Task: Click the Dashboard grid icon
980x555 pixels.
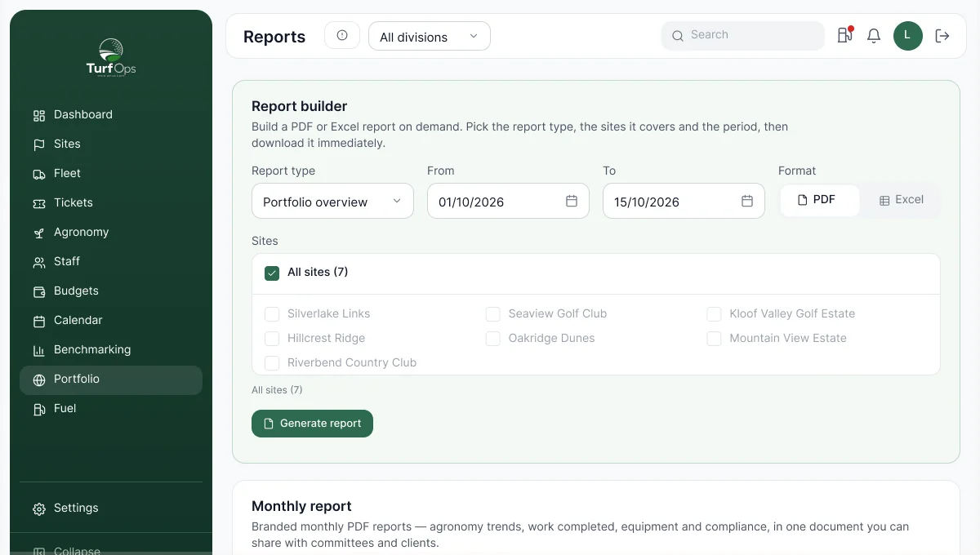Action: tap(39, 115)
